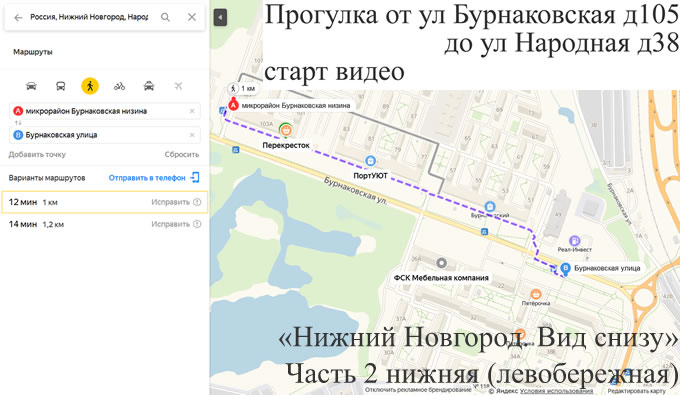Click Добавить точку
The image size is (680, 395).
pyautogui.click(x=37, y=154)
